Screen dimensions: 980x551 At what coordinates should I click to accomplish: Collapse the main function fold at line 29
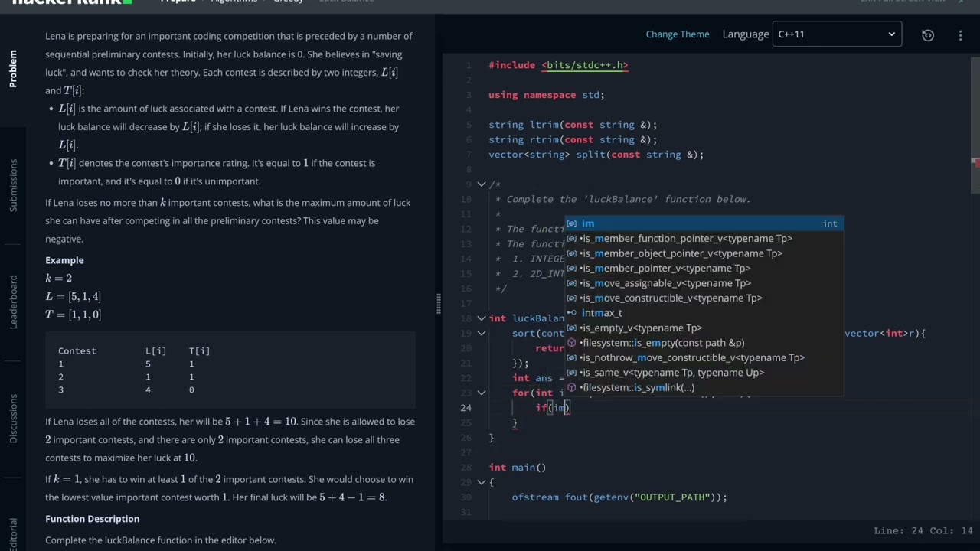tap(481, 482)
